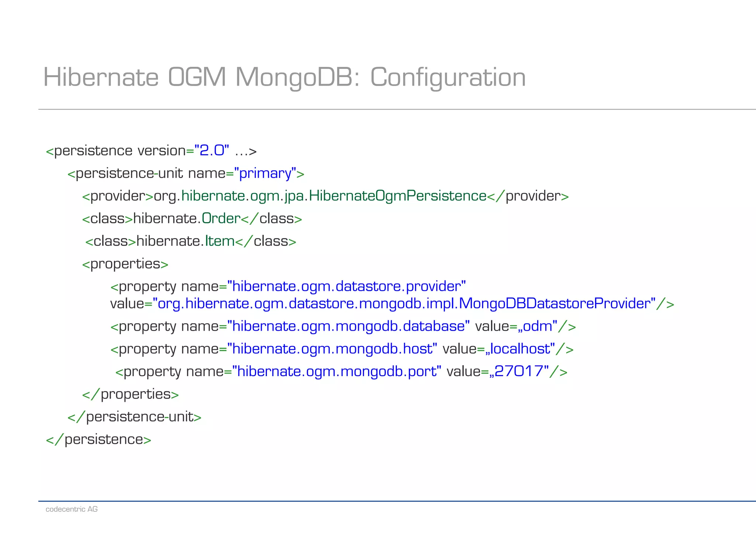This screenshot has height=534, width=756.
Task: Click the opening properties tag
Action: [125, 264]
